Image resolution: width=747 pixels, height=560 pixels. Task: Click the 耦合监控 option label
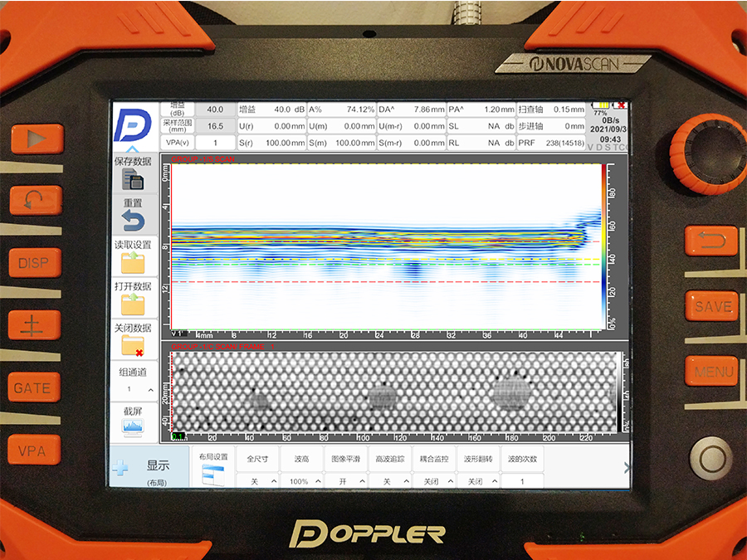[434, 459]
